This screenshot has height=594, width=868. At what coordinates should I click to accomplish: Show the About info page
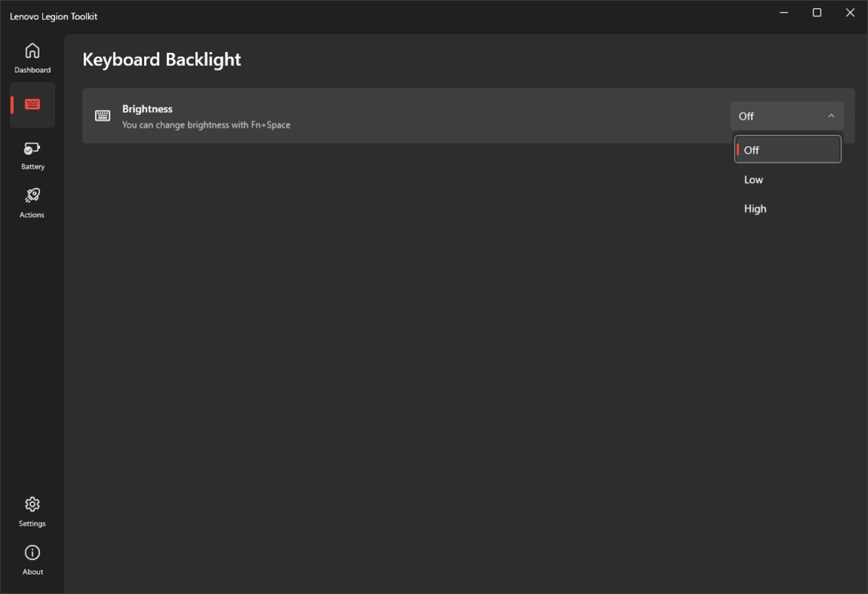pos(32,560)
